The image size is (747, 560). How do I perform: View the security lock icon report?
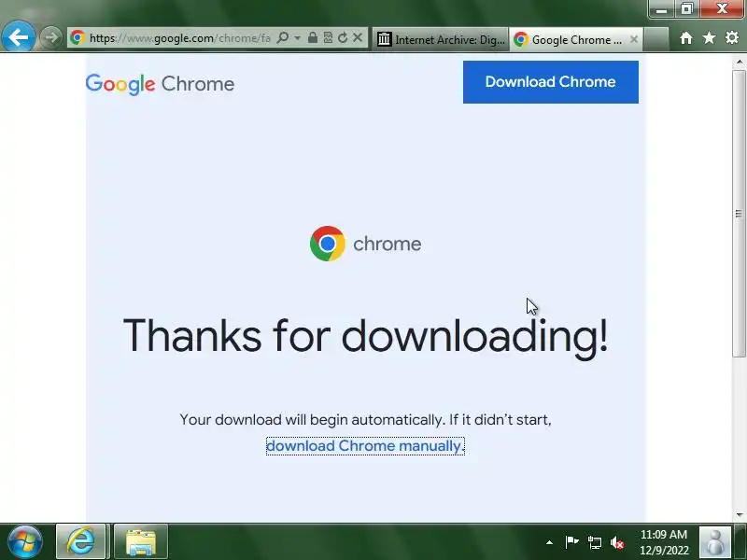pyautogui.click(x=313, y=37)
